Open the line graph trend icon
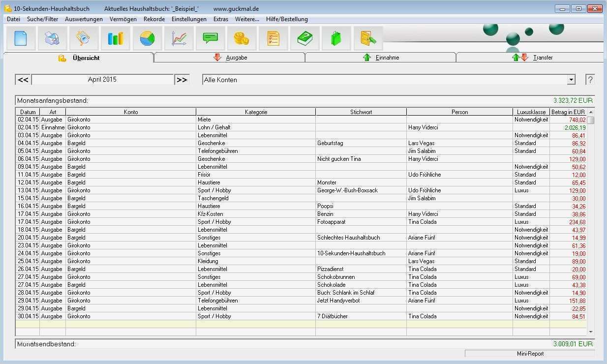 pyautogui.click(x=179, y=38)
